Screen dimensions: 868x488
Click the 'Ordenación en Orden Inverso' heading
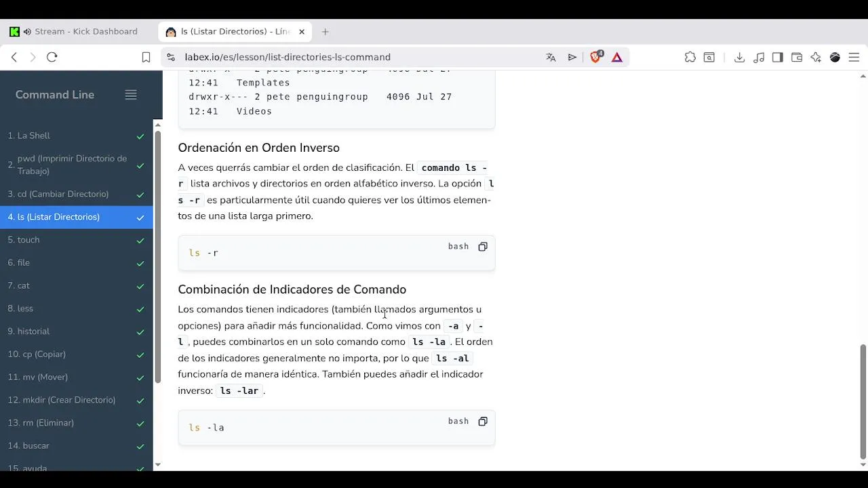coord(258,148)
